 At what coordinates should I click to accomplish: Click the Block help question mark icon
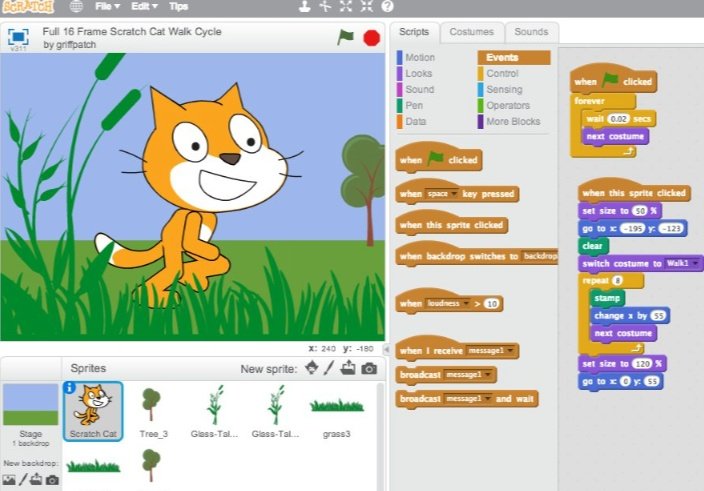pyautogui.click(x=387, y=6)
